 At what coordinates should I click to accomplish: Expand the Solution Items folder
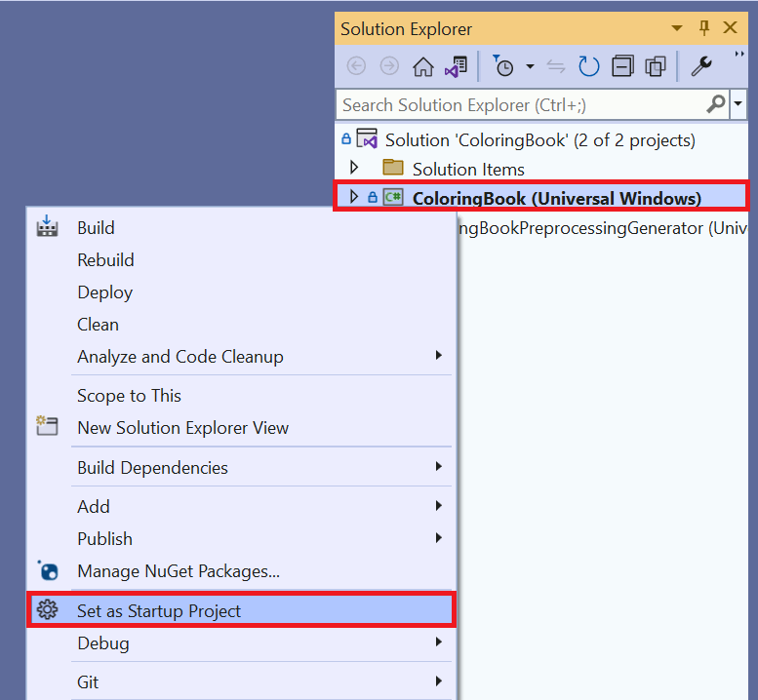354,169
